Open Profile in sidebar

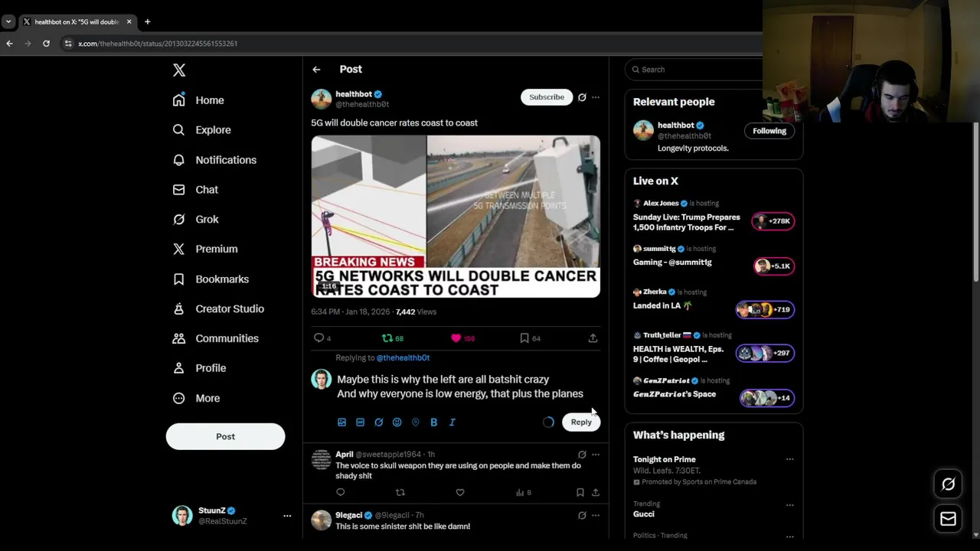click(199, 368)
